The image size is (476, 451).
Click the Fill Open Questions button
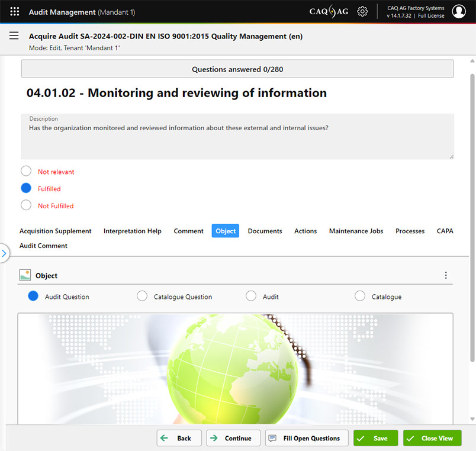click(x=306, y=438)
